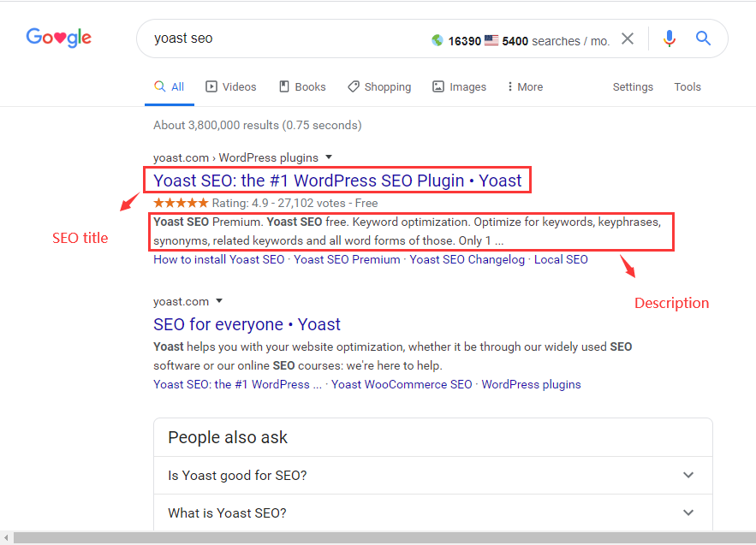Open search Tools

click(x=687, y=86)
